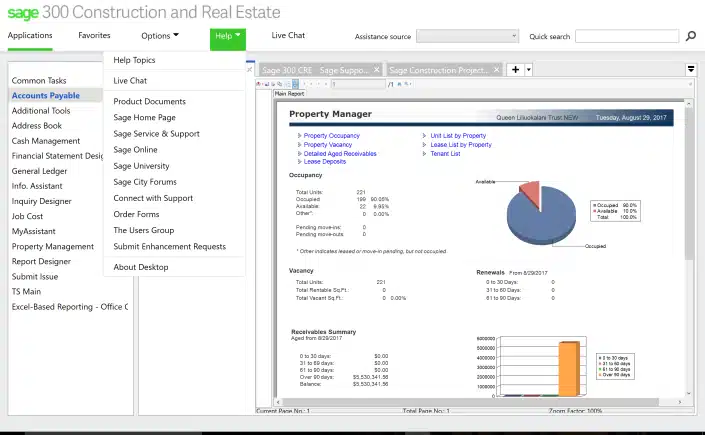The height and width of the screenshot is (435, 705).
Task: Open General Ledger from the applications list
Action: [41, 171]
